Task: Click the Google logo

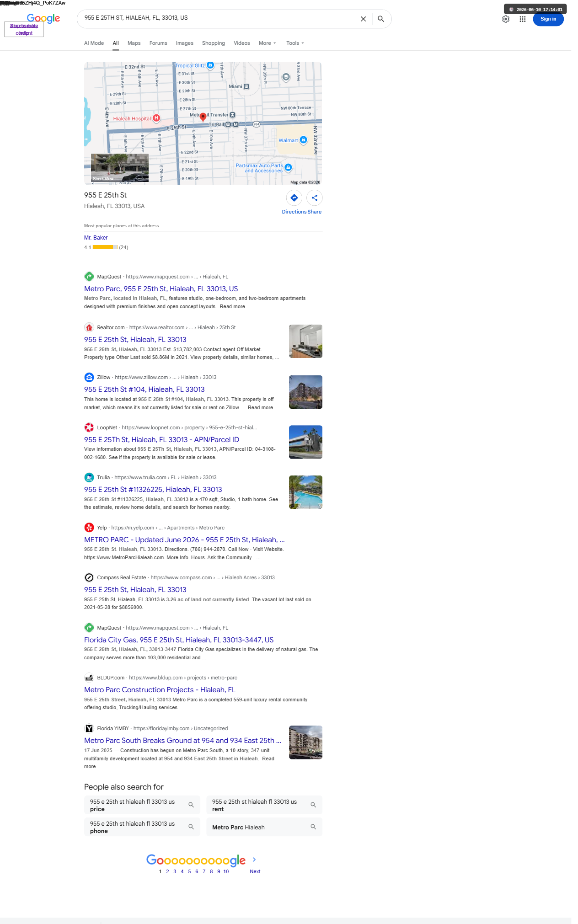Action: click(43, 18)
